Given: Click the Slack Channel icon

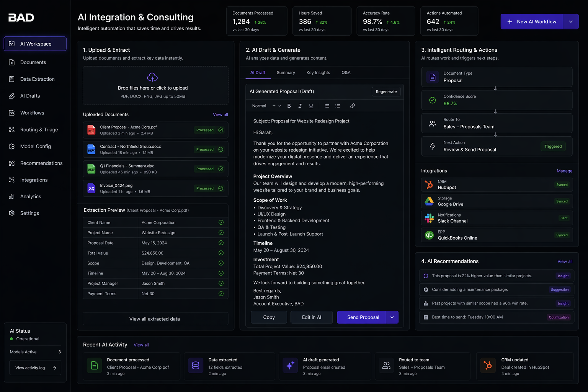Looking at the screenshot, I should [429, 218].
